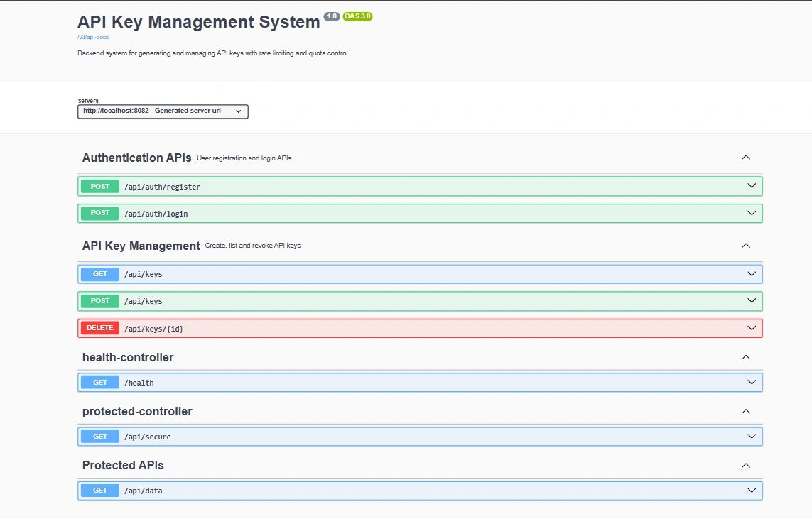The width and height of the screenshot is (812, 519).
Task: Click the /api/secure path text
Action: (x=148, y=437)
